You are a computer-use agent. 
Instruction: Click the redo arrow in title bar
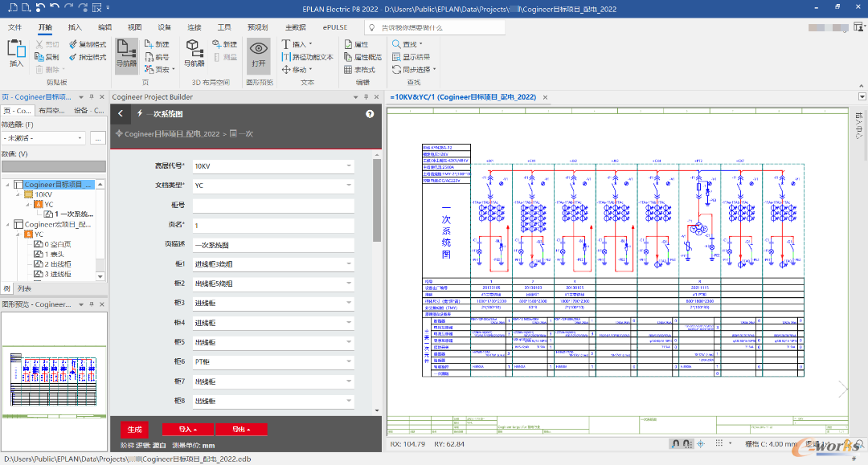pos(68,7)
